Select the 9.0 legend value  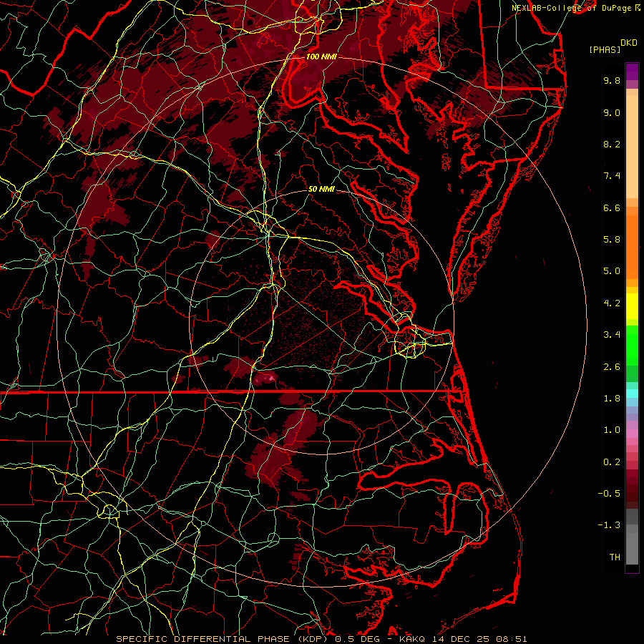pos(612,112)
